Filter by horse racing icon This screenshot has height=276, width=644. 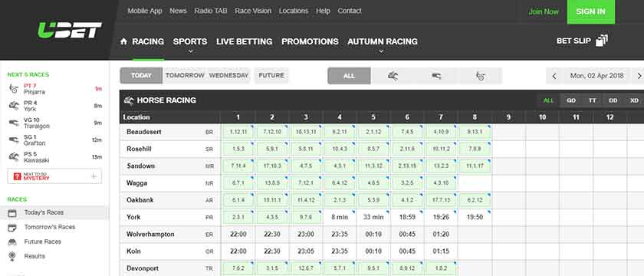[x=393, y=76]
